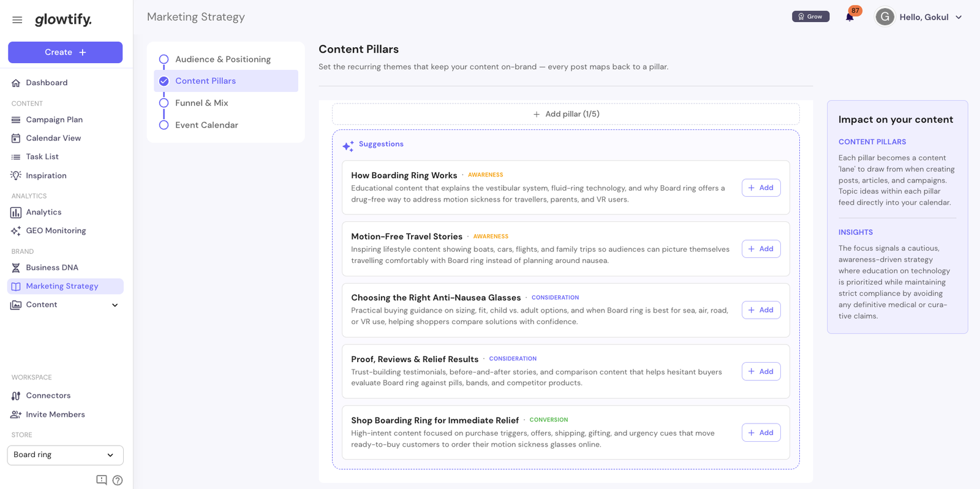Click the Grow plan badge
The image size is (980, 489).
click(810, 17)
